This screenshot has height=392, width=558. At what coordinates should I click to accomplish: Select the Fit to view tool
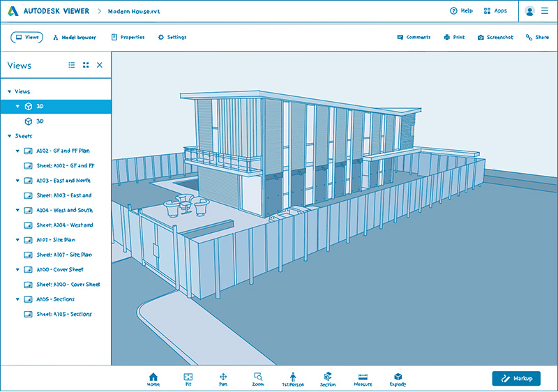point(188,379)
